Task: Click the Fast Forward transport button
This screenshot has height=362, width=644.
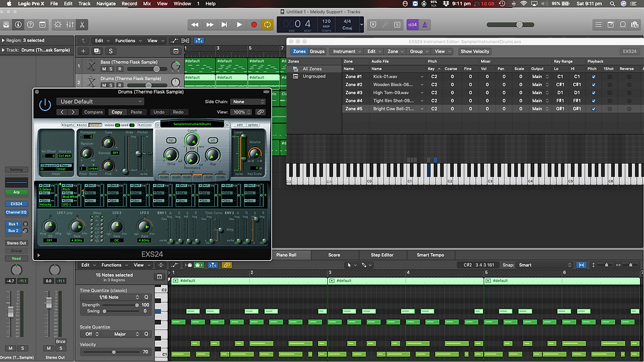Action: click(x=210, y=24)
